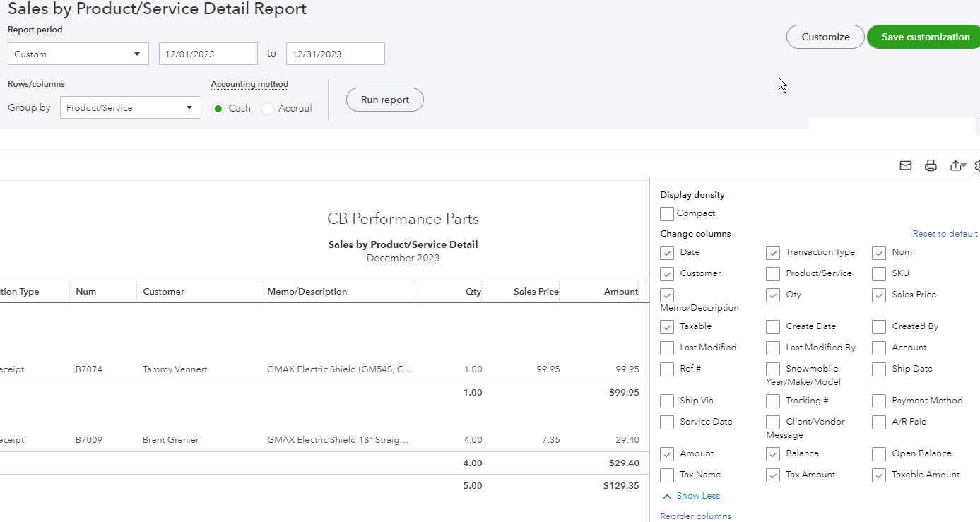Enable the Open Balance column
Image resolution: width=980 pixels, height=522 pixels.
878,453
